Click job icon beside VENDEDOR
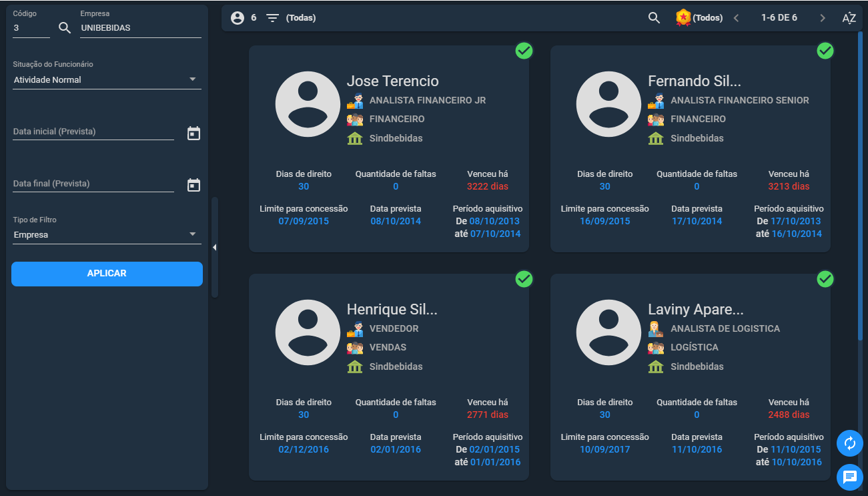Screen dimensions: 868x496 pos(355,329)
